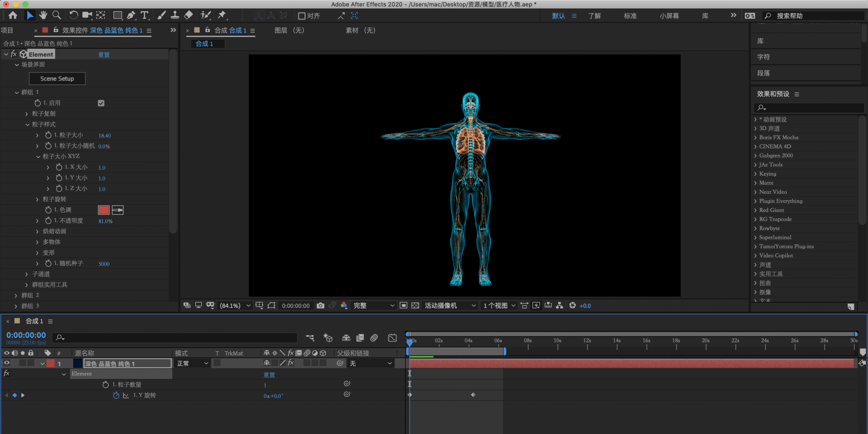
Task: Click the region of interest icon
Action: (404, 306)
